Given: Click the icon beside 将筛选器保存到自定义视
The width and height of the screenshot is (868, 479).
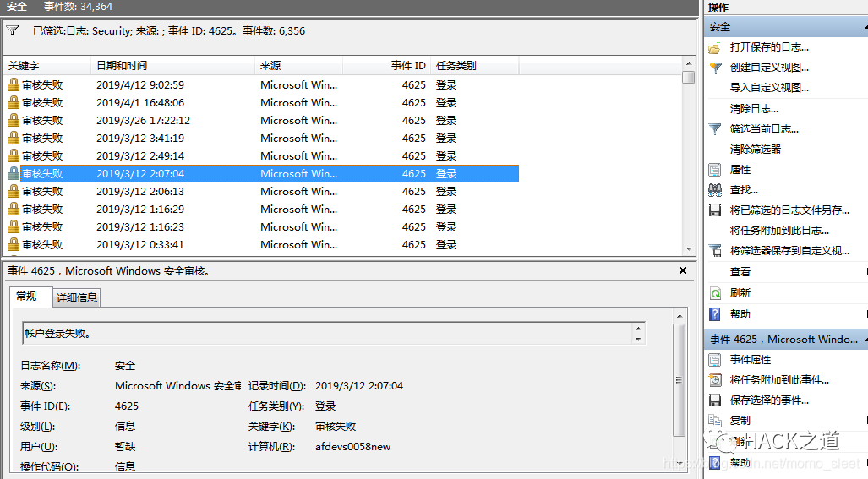Looking at the screenshot, I should pyautogui.click(x=715, y=251).
